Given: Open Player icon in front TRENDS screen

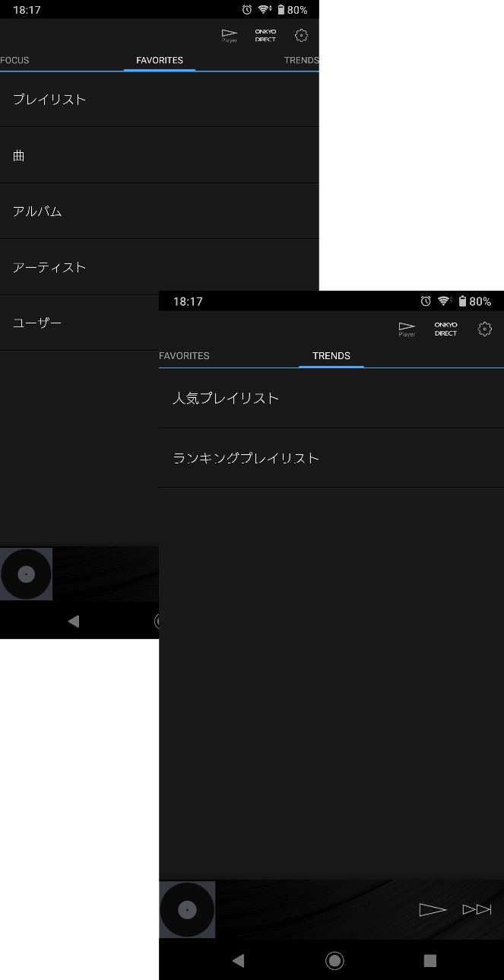Looking at the screenshot, I should click(x=407, y=329).
